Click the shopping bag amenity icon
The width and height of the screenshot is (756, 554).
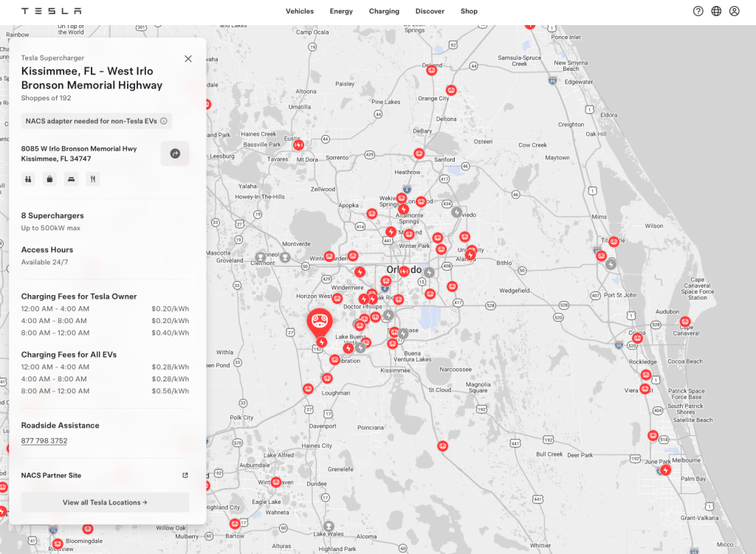(49, 179)
